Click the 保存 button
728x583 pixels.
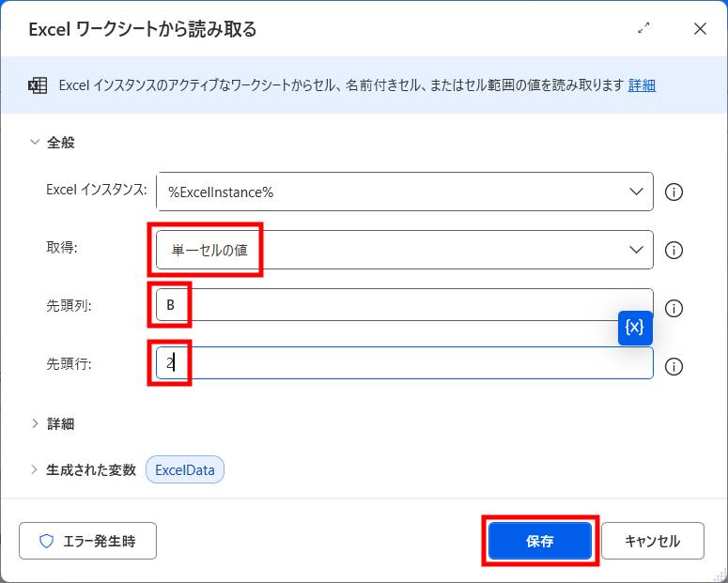pyautogui.click(x=540, y=541)
